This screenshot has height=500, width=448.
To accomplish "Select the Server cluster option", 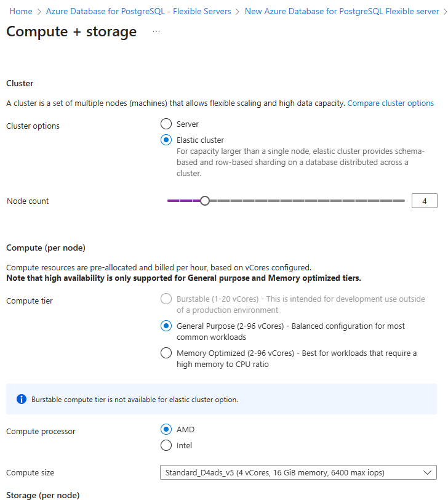I will (166, 123).
